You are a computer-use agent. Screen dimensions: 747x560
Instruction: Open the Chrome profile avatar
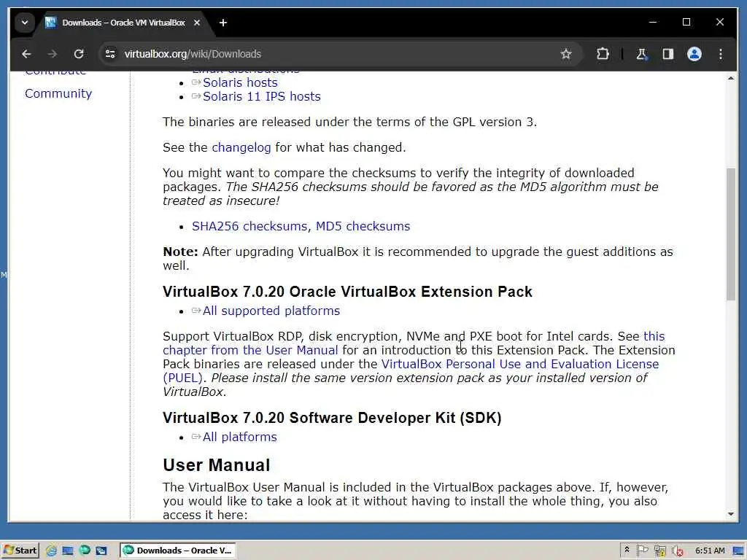point(694,54)
